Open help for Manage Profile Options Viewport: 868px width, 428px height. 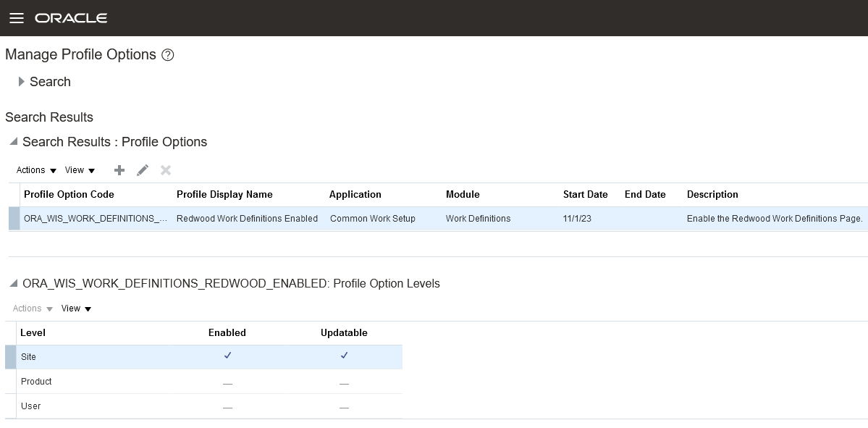click(167, 54)
